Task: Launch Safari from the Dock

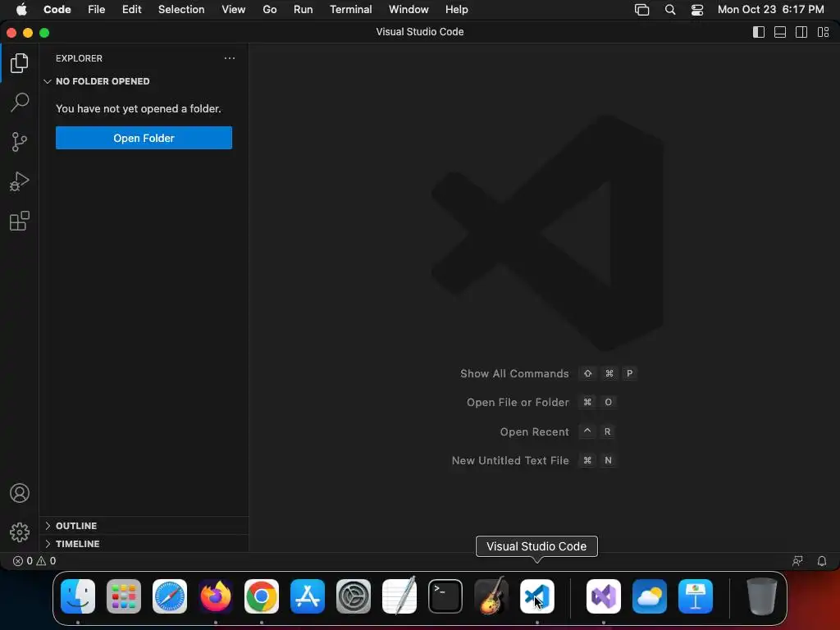Action: tap(170, 596)
